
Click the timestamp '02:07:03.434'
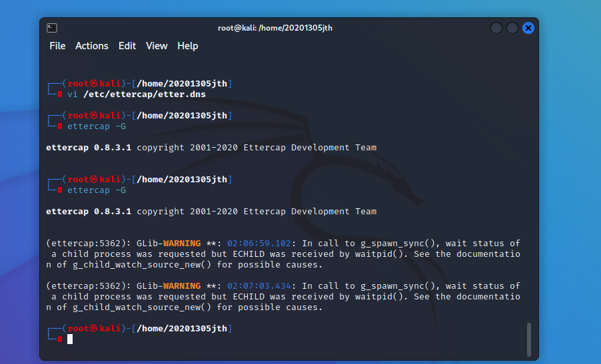259,286
